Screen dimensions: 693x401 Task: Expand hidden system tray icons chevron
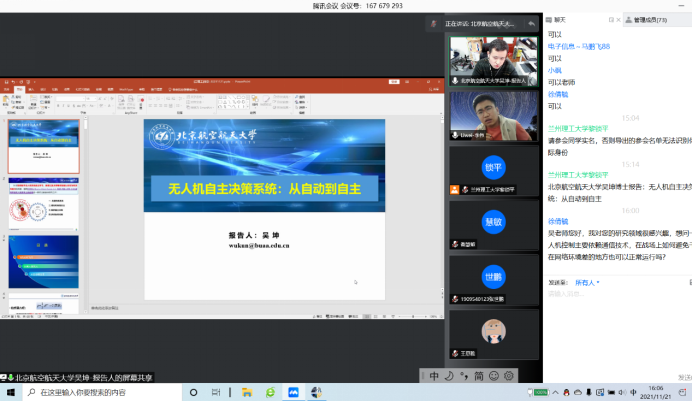point(556,393)
